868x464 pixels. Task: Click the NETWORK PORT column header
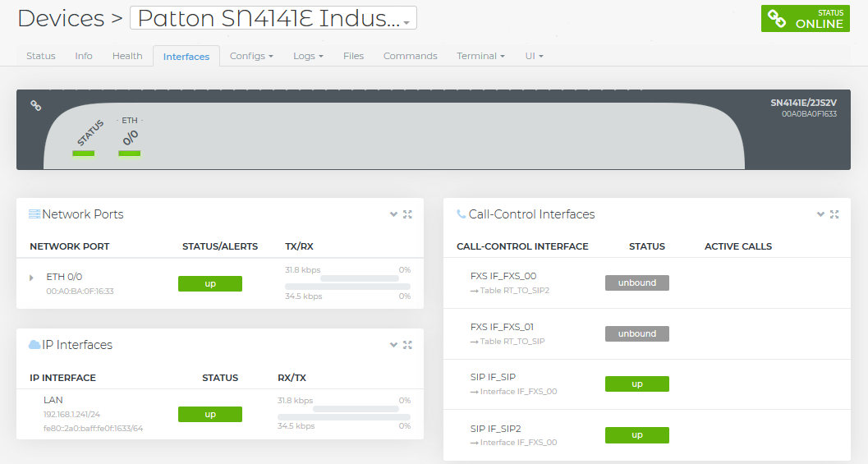pos(70,246)
